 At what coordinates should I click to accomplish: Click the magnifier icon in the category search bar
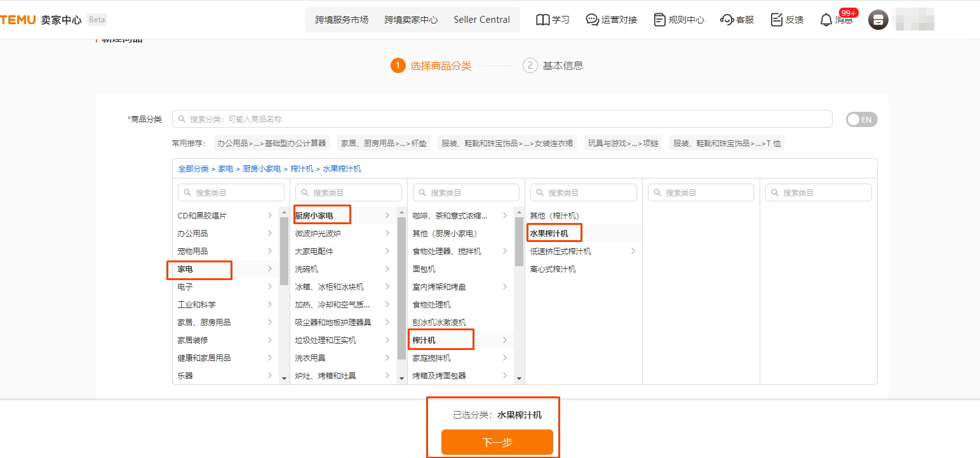pos(182,119)
